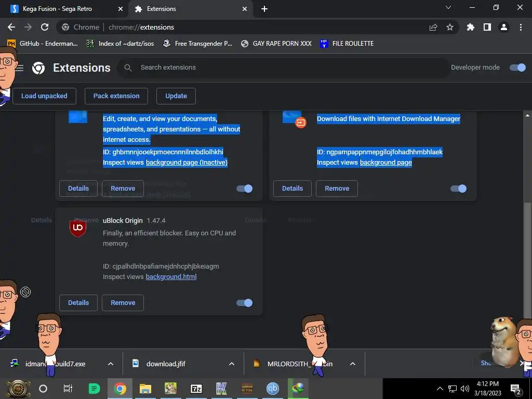Image resolution: width=532 pixels, height=399 pixels.
Task: Click Load unpacked button
Action: 44,96
